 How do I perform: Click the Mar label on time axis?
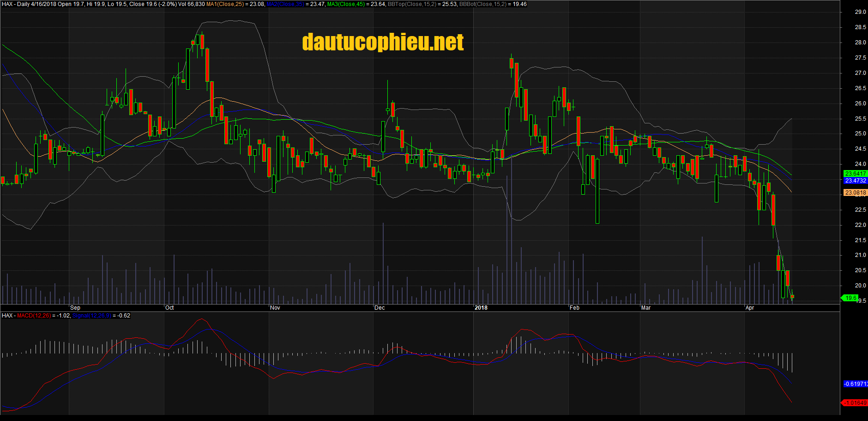(646, 308)
